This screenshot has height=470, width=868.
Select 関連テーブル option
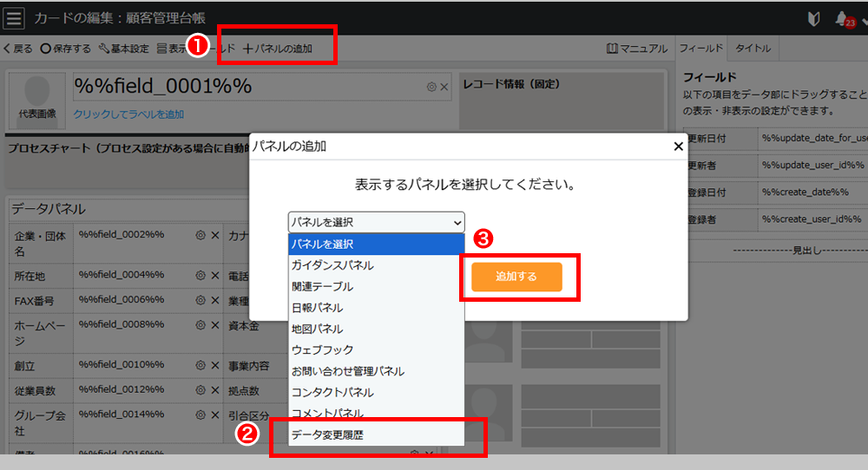(x=377, y=286)
